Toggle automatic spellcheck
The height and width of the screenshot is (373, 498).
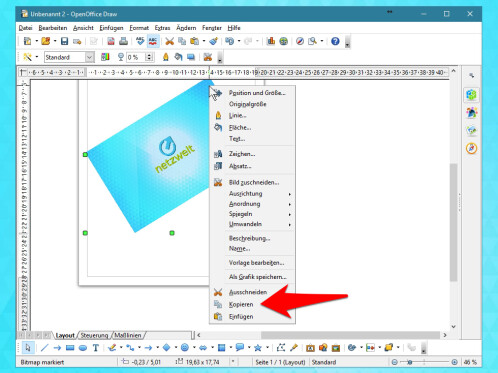(x=153, y=41)
